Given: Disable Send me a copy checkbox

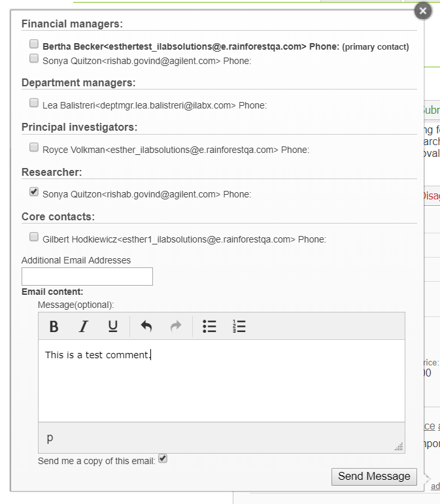Looking at the screenshot, I should point(163,459).
